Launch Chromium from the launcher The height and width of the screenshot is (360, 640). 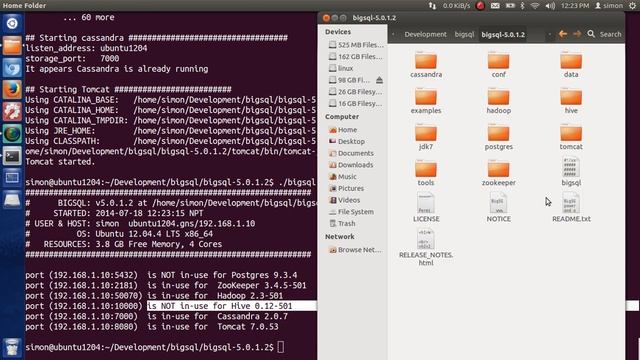point(12,68)
